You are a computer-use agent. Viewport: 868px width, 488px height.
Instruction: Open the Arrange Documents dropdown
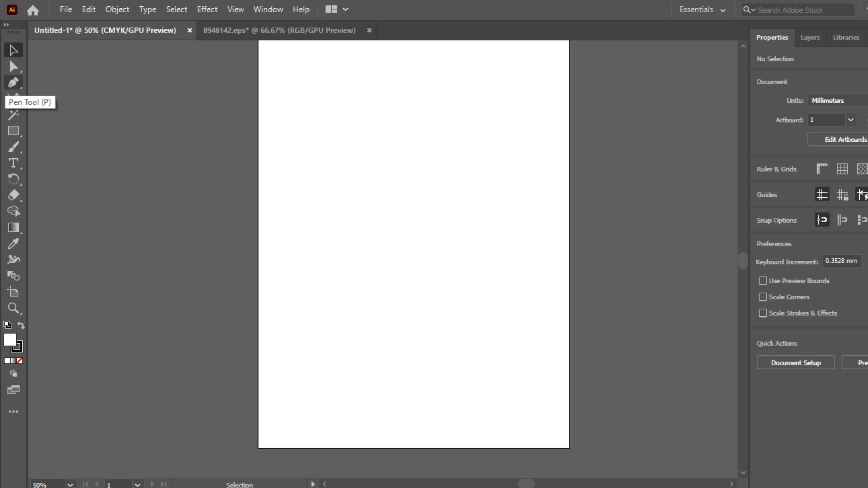[x=337, y=9]
